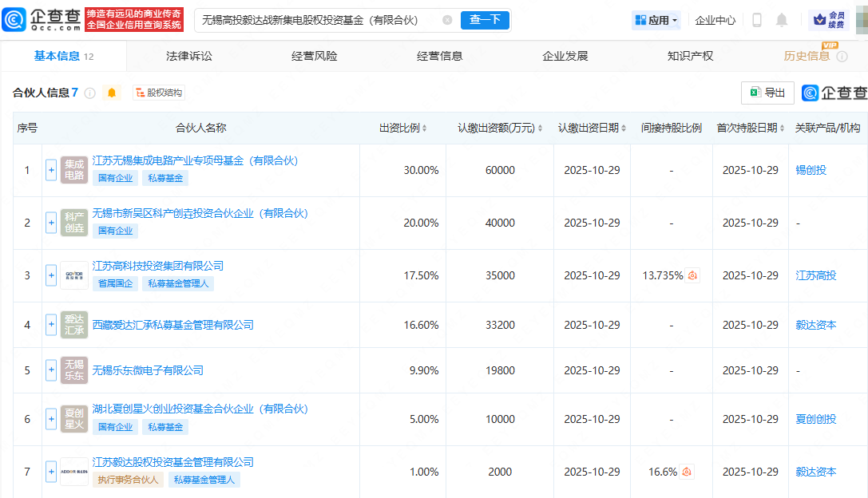Expand row 7 江苏毅达股权投资基金管理有限公司
The image size is (868, 498).
point(51,472)
